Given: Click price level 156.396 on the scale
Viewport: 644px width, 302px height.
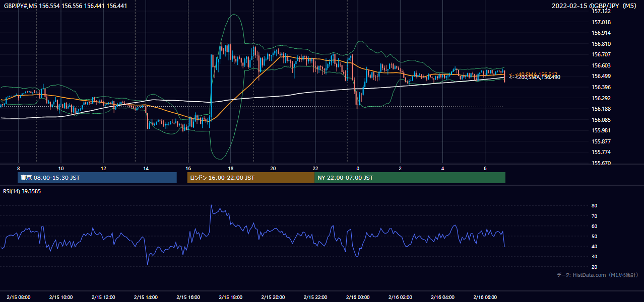Looking at the screenshot, I should coord(601,87).
